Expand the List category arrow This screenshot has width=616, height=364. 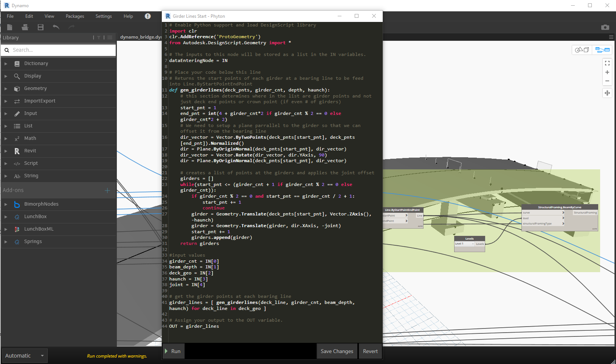pyautogui.click(x=6, y=126)
